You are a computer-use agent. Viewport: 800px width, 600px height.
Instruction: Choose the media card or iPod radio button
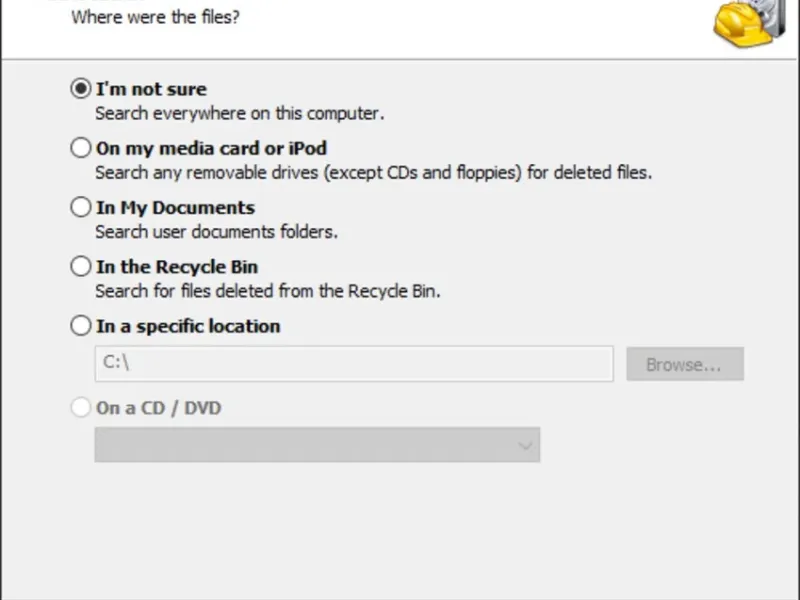tap(81, 148)
